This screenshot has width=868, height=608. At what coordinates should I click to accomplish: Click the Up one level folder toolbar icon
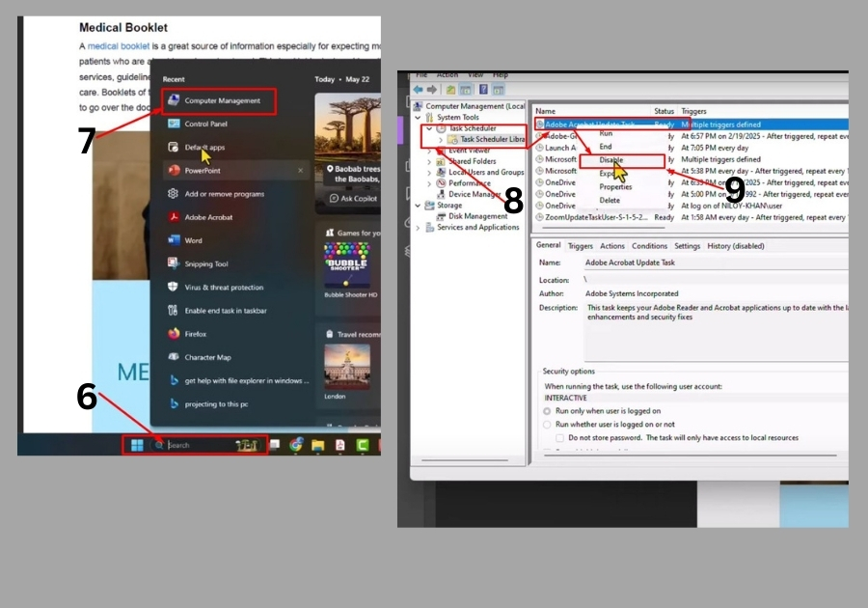[451, 89]
